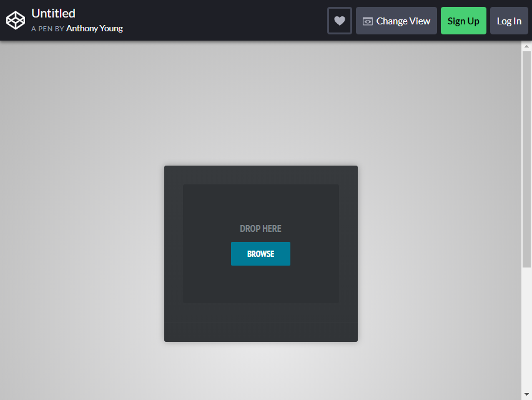Image resolution: width=532 pixels, height=400 pixels.
Task: Click the Log In button
Action: [509, 21]
